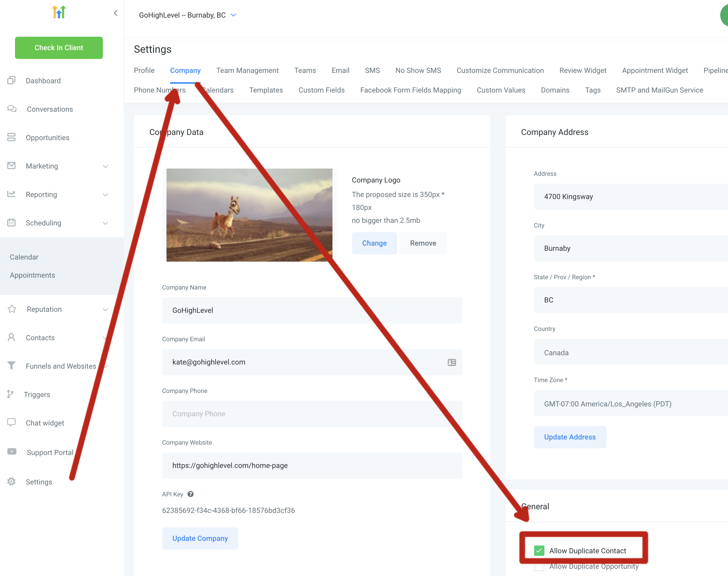Click the API Key help question icon

[x=191, y=494]
